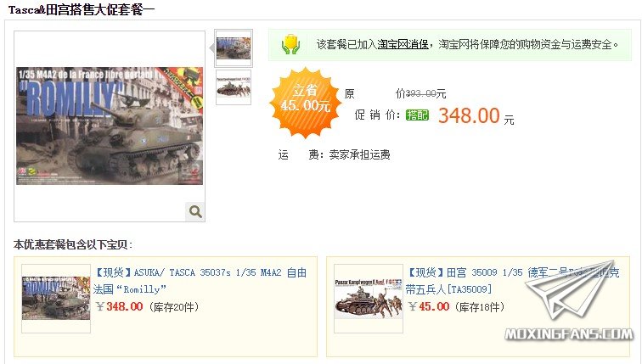Click the green 搭配 tag
The image size is (642, 364).
[417, 115]
